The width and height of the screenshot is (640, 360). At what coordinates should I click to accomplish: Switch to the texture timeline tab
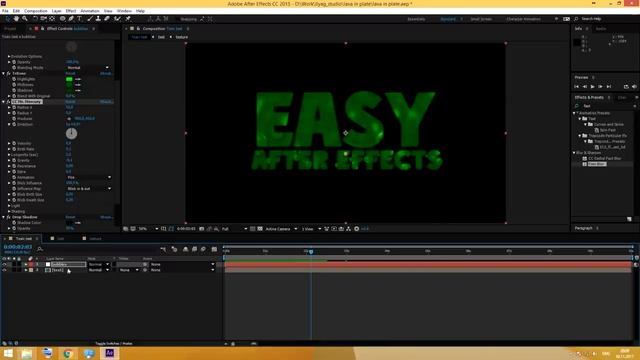(x=95, y=239)
